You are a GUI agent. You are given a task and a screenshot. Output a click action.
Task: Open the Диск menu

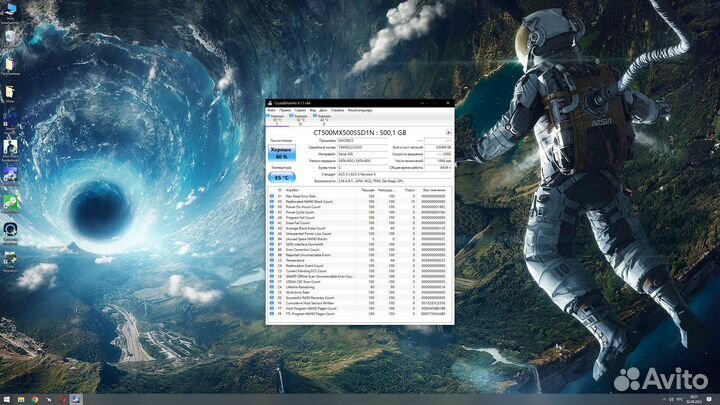pyautogui.click(x=323, y=110)
